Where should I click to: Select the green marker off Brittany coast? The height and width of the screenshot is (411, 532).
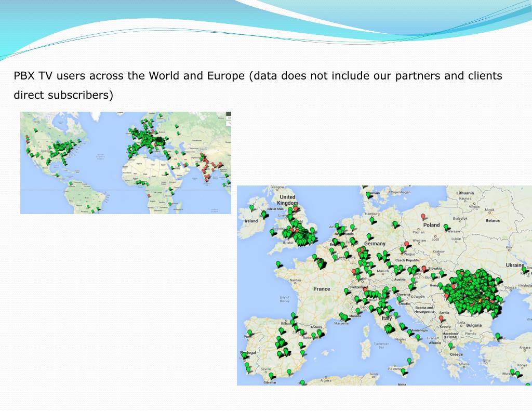278,264
